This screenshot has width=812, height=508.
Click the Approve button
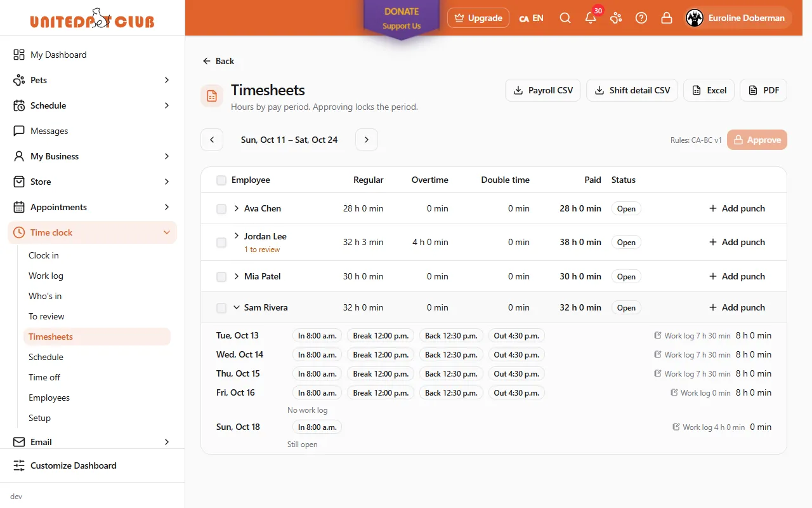pyautogui.click(x=757, y=140)
